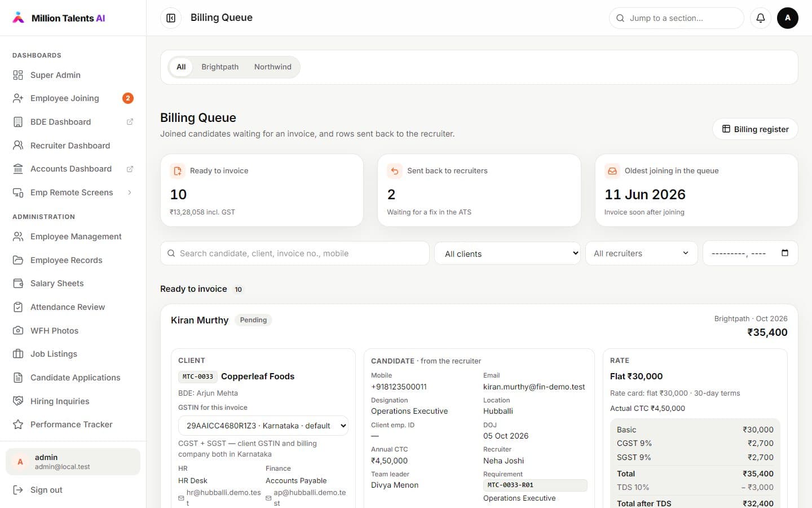Open the user avatar menu

click(788, 18)
